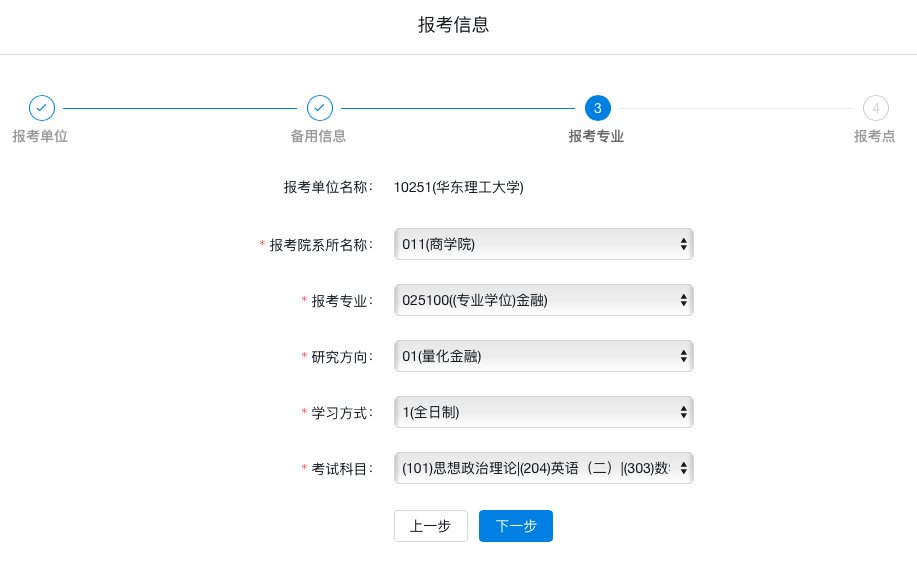Click the 报考点 step label
The height and width of the screenshot is (563, 917).
(x=874, y=136)
